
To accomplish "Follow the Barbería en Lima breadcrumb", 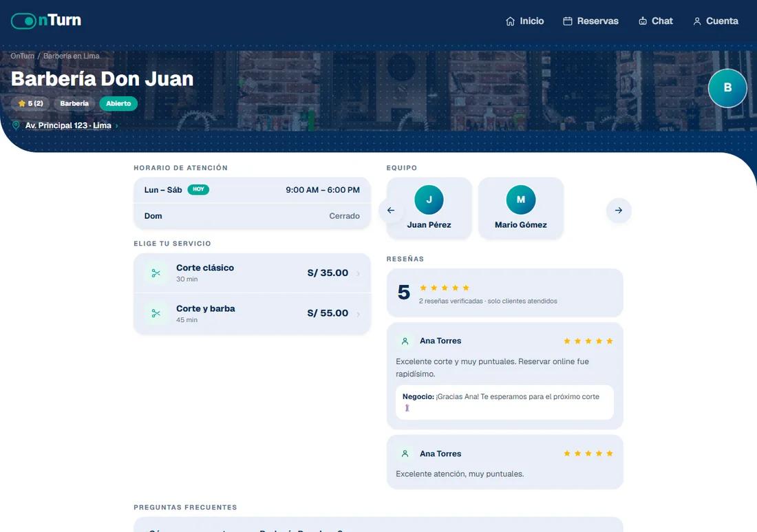I will [x=72, y=56].
